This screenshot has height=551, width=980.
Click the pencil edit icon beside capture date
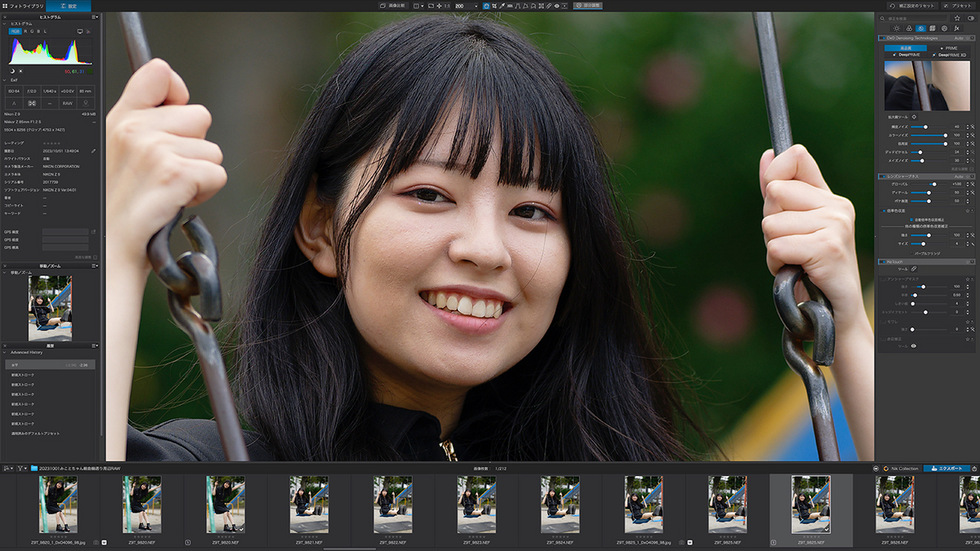click(x=93, y=151)
